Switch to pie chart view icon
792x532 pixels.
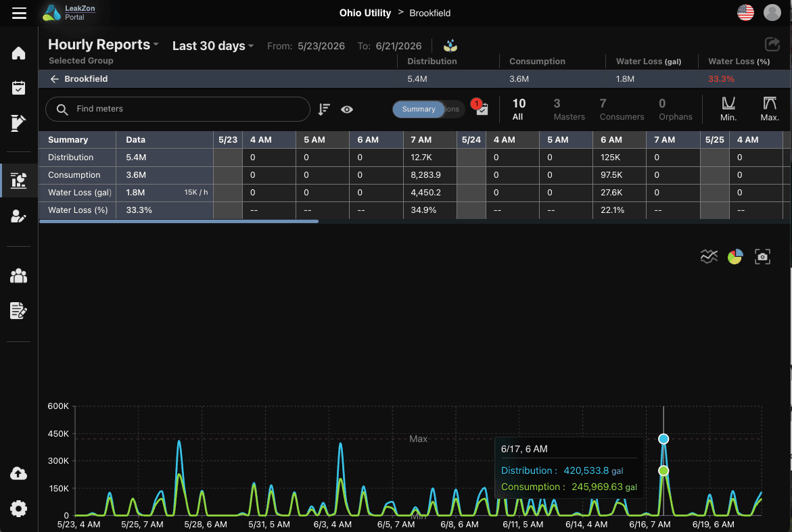[x=735, y=256]
